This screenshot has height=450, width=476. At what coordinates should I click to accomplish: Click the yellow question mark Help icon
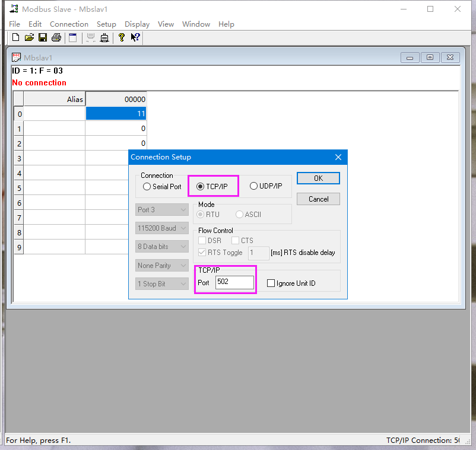(x=122, y=38)
